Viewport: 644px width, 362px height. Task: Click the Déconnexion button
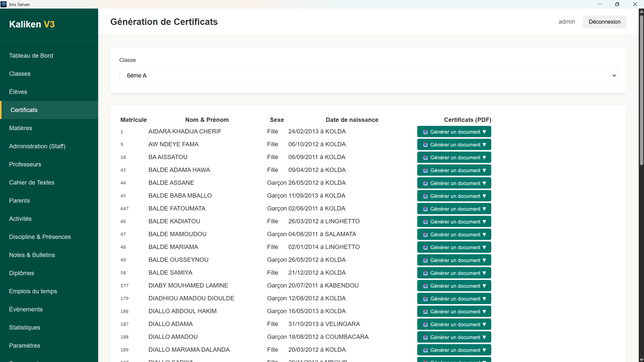(604, 22)
